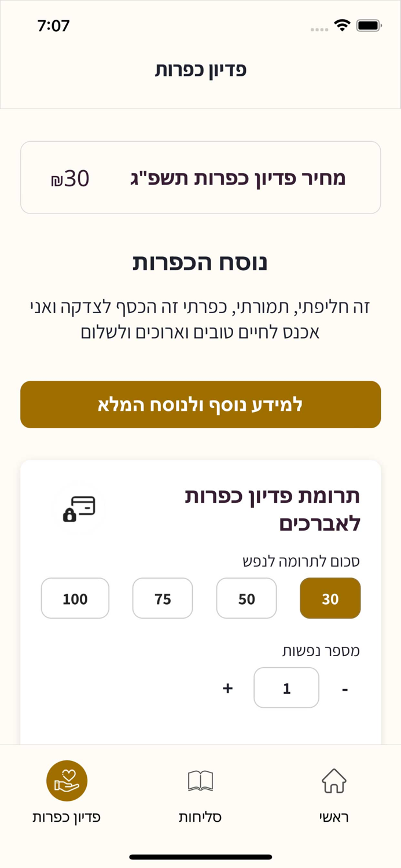
Task: Tap the highlighted 30 shekel amount
Action: point(330,598)
